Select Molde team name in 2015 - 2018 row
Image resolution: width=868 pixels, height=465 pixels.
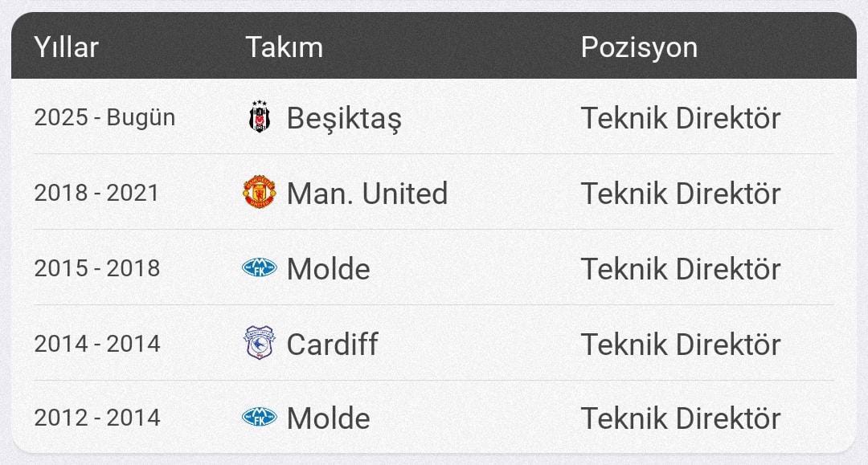[x=328, y=269]
